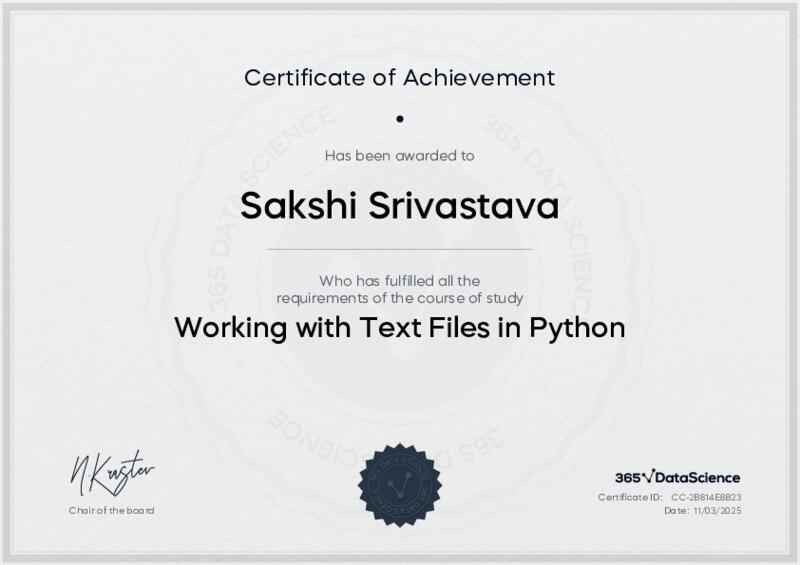800x565 pixels.
Task: Click the 'Has been awarded to' text
Action: (399, 155)
